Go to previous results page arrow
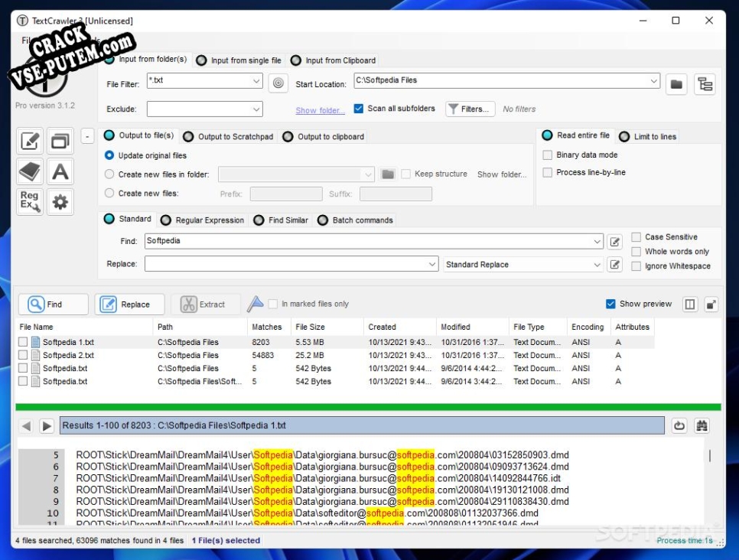 (26, 425)
